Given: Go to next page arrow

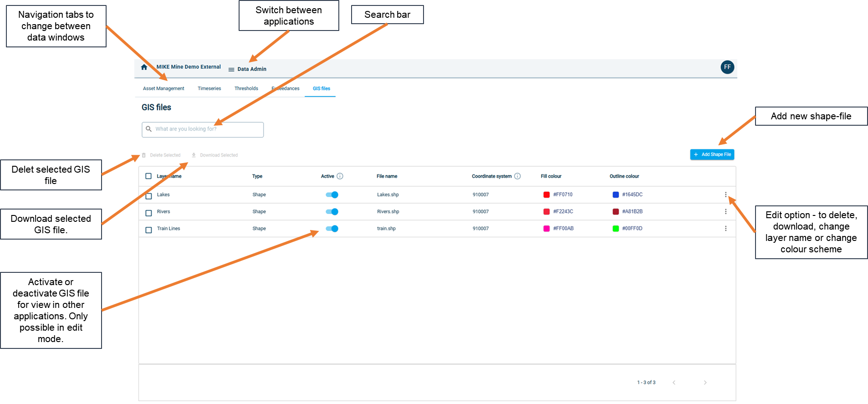Looking at the screenshot, I should tap(705, 383).
